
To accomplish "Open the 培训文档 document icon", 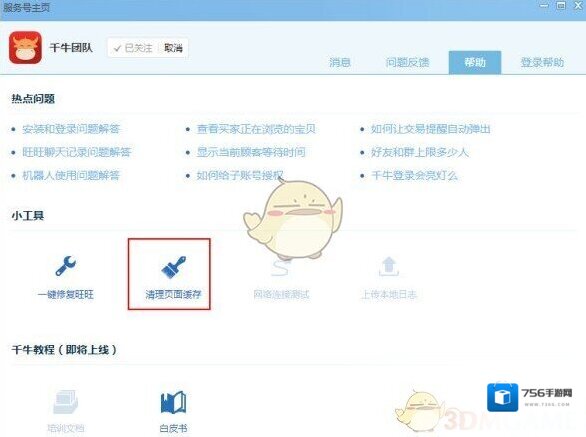I will click(x=65, y=402).
